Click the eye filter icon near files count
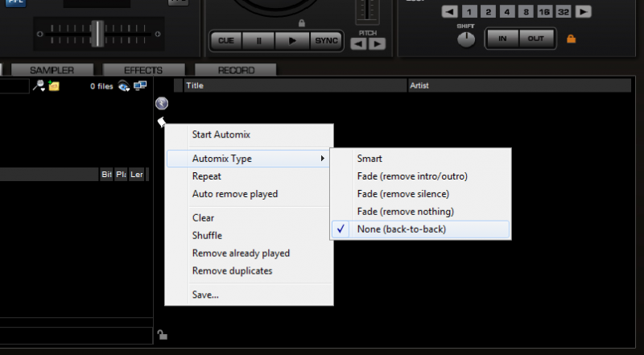644x355 pixels. pyautogui.click(x=124, y=85)
